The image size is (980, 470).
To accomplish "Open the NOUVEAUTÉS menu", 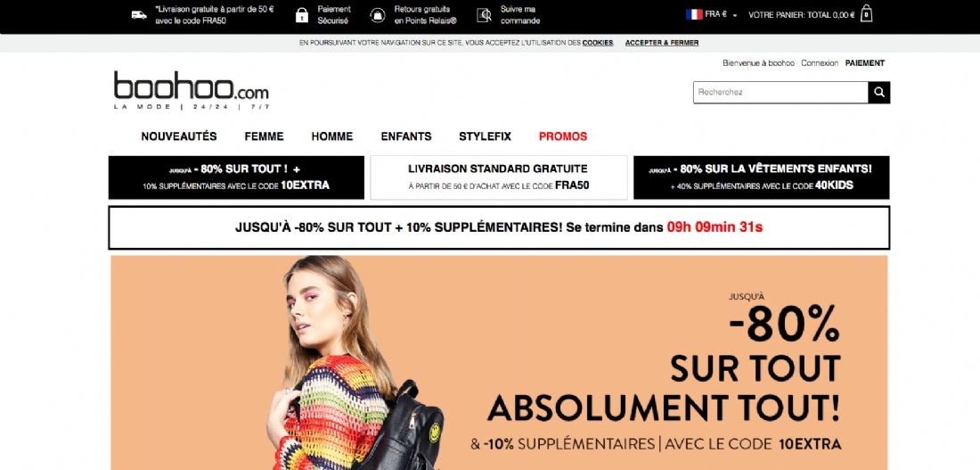I will click(179, 136).
